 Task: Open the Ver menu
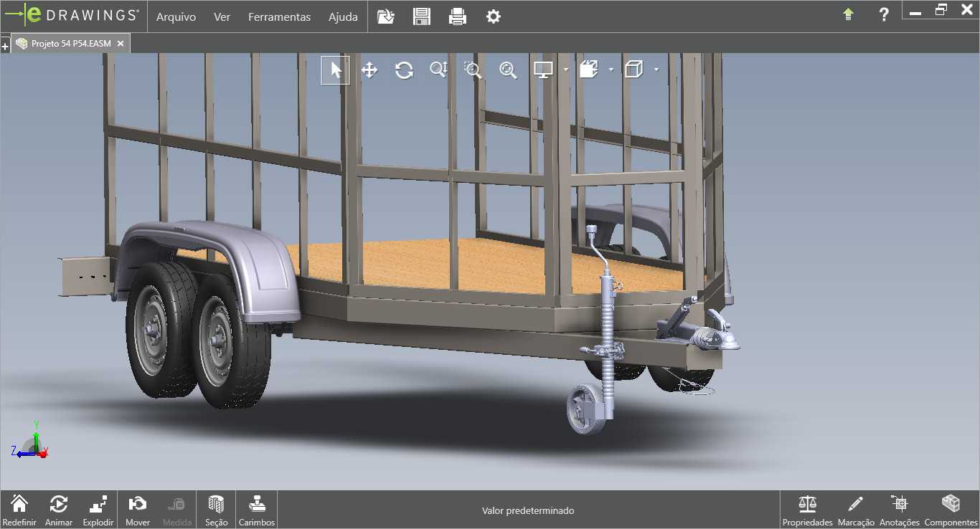click(x=222, y=17)
